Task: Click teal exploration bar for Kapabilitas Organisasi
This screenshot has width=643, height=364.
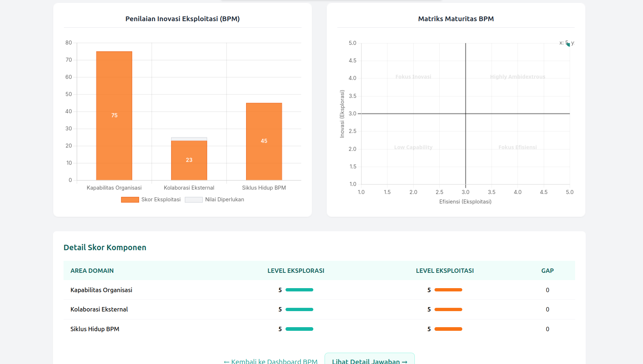Action: point(299,290)
